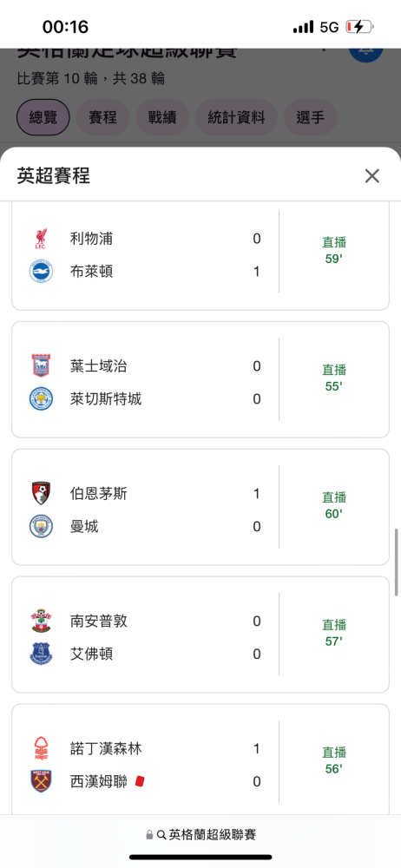Switch to the 戰績 tab
This screenshot has height=868, width=401.
162,117
